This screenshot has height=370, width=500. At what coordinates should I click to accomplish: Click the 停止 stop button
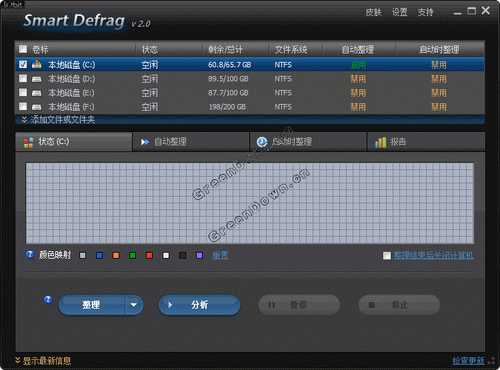coord(399,305)
